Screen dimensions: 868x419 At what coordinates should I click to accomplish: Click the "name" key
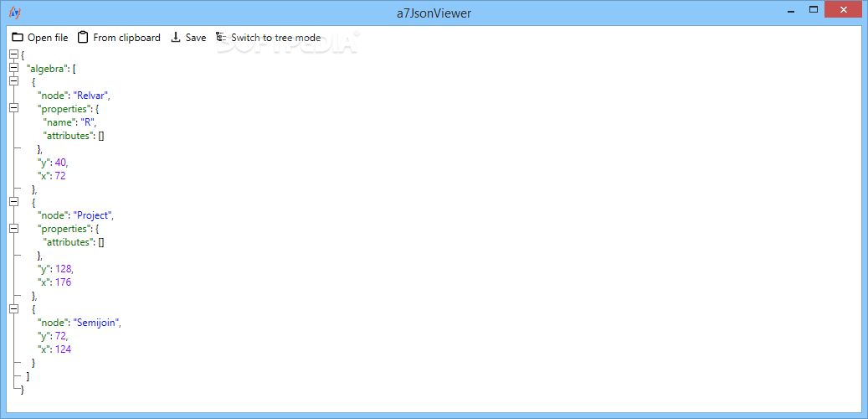59,122
